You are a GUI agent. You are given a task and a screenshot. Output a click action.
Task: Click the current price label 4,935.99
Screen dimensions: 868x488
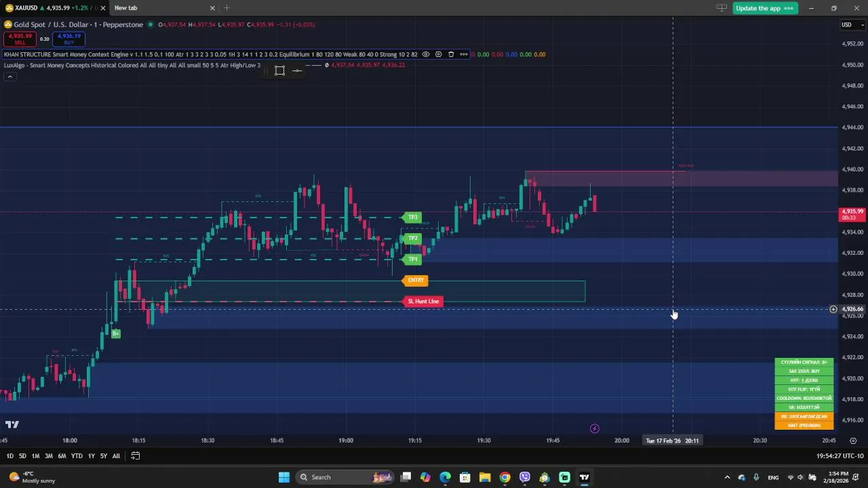coord(852,214)
